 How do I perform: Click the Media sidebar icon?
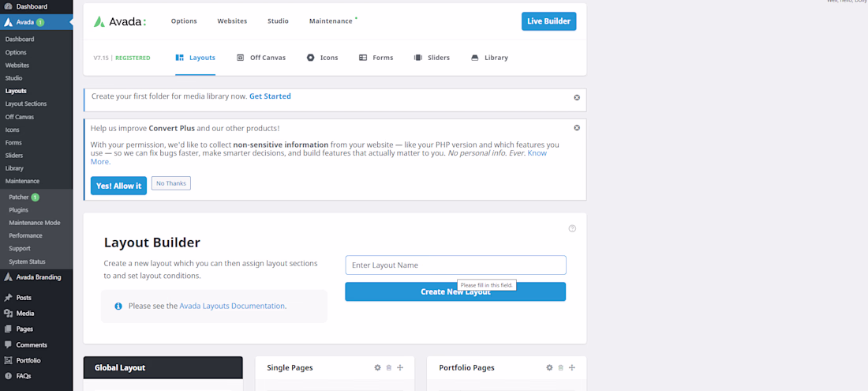[x=9, y=314]
